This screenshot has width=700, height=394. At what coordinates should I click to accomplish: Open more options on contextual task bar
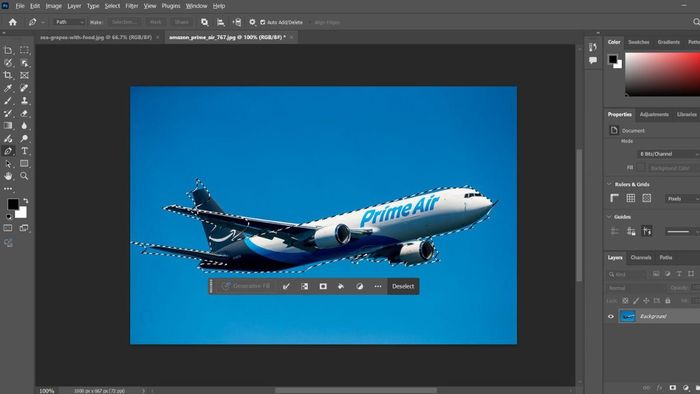pos(378,286)
